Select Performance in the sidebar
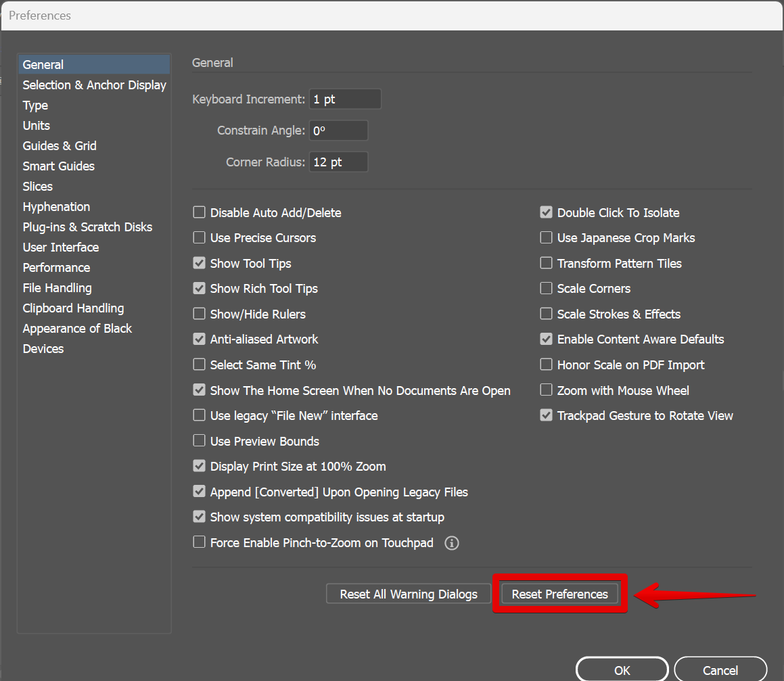Viewport: 784px width, 681px height. [56, 268]
